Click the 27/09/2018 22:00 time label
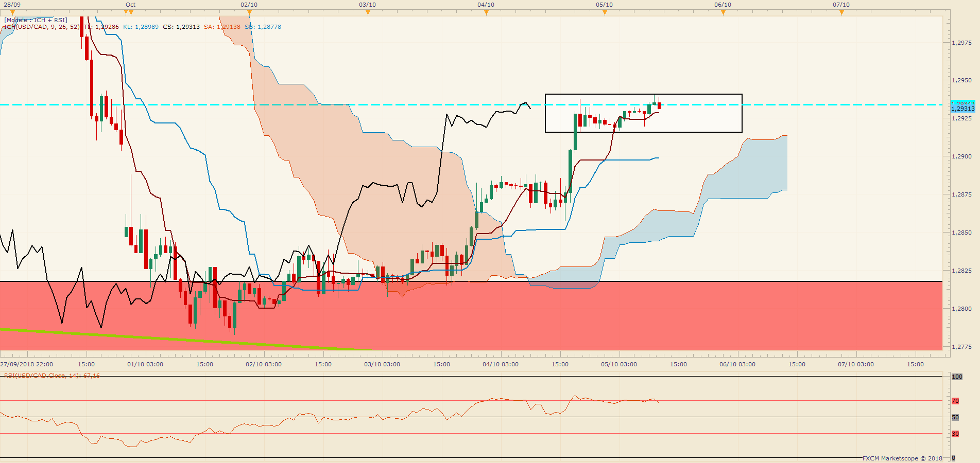The image size is (980, 463). [x=27, y=364]
